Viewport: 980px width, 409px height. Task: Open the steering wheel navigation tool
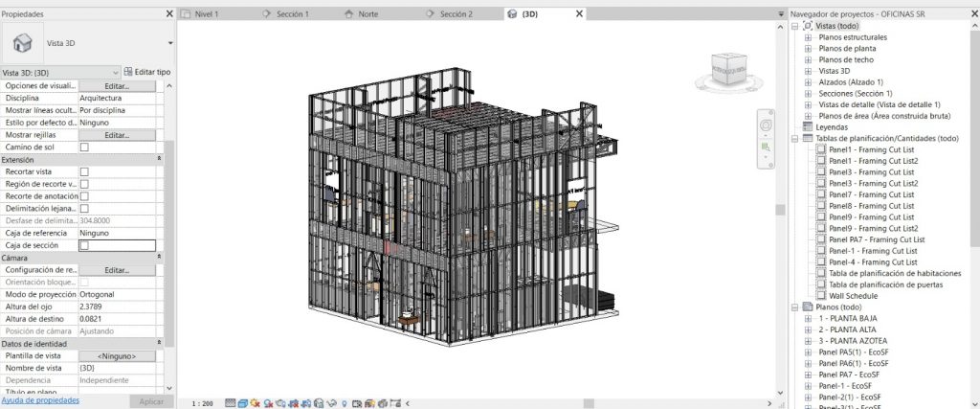766,125
